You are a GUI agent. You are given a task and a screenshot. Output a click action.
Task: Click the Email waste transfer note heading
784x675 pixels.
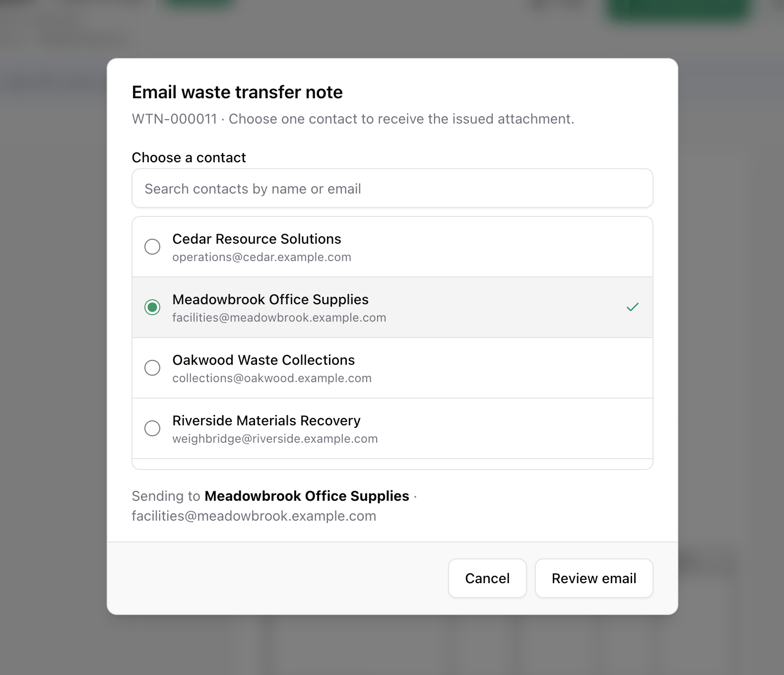click(237, 92)
